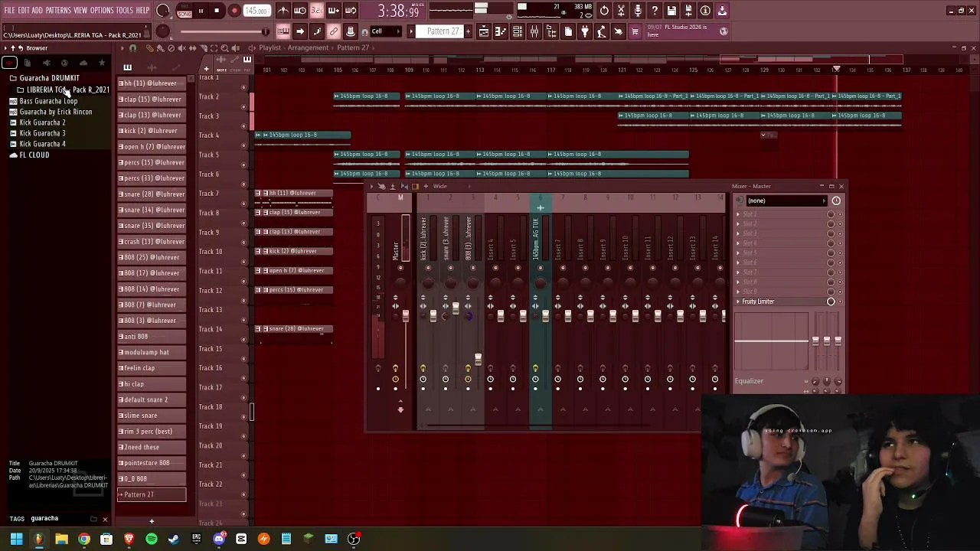Image resolution: width=980 pixels, height=551 pixels.
Task: Expand mixer effect Slot 1 arrow
Action: (x=738, y=214)
